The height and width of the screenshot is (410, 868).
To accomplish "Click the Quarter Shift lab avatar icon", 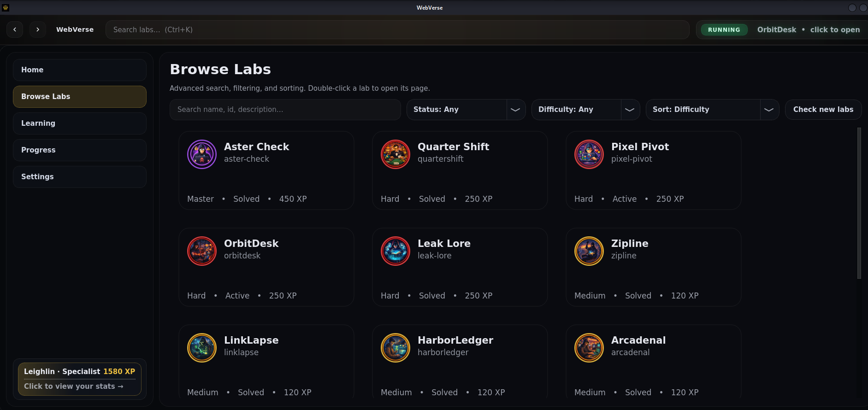I will click(396, 154).
